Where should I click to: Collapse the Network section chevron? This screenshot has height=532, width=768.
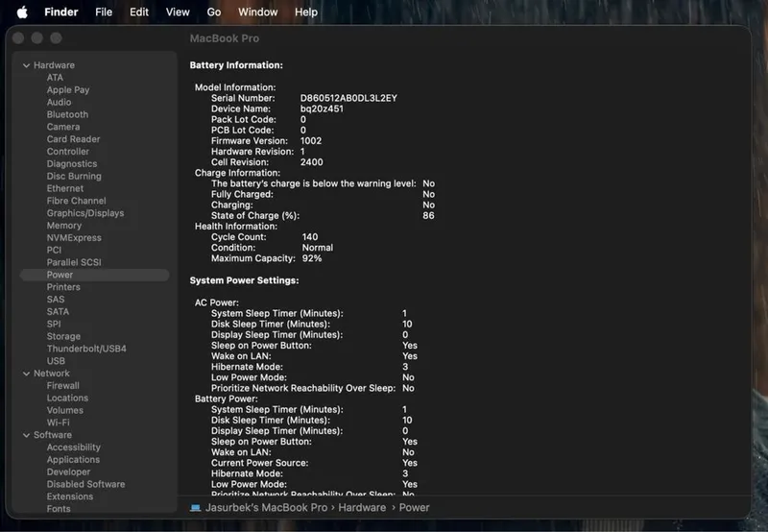pos(27,374)
